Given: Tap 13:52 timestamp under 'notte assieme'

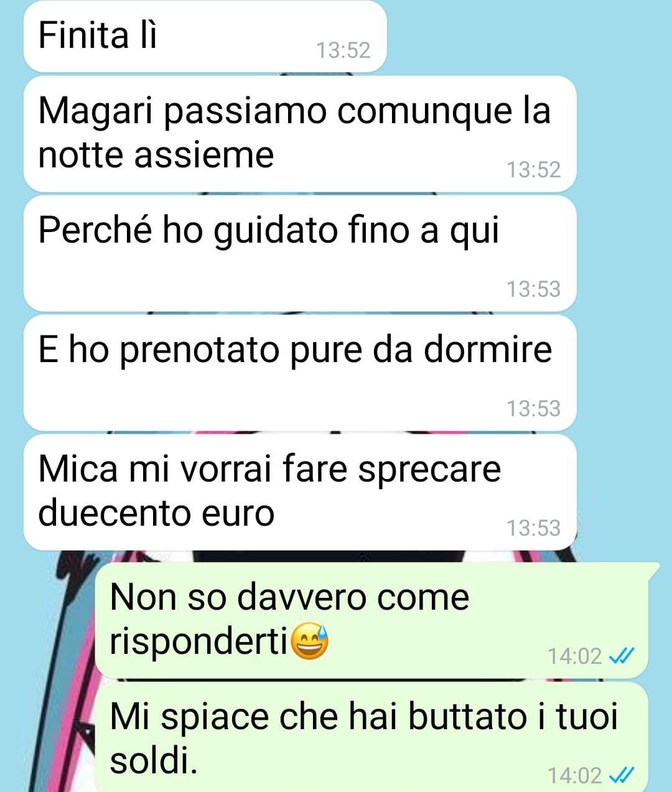Looking at the screenshot, I should 533,169.
